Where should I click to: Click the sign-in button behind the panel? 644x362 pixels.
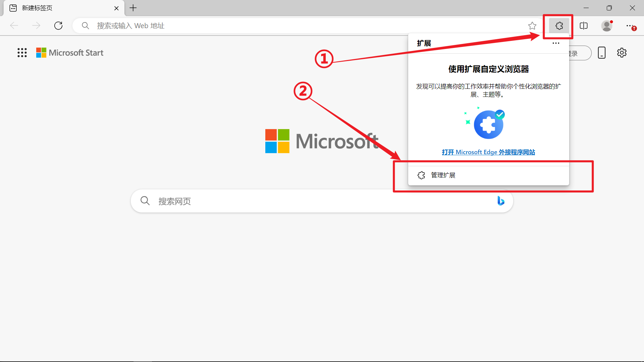(580, 53)
